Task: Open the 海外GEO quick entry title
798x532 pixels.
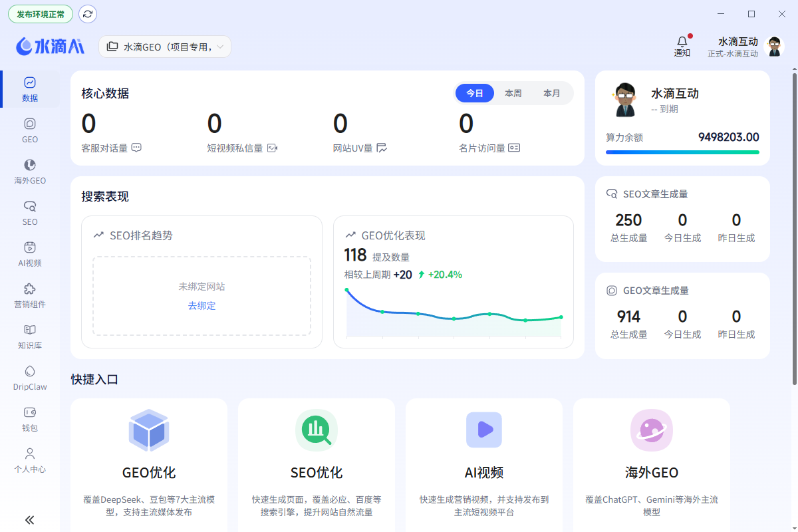Action: point(652,473)
